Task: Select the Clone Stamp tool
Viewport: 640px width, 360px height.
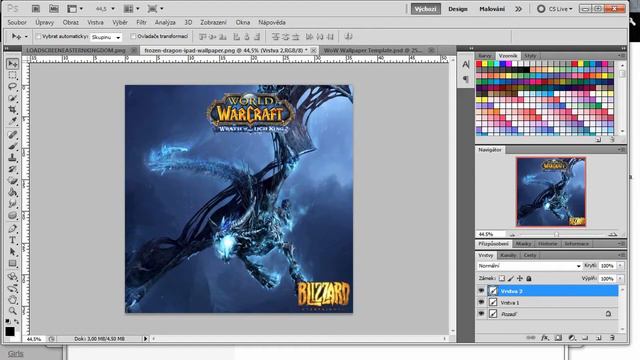Action: pyautogui.click(x=13, y=158)
